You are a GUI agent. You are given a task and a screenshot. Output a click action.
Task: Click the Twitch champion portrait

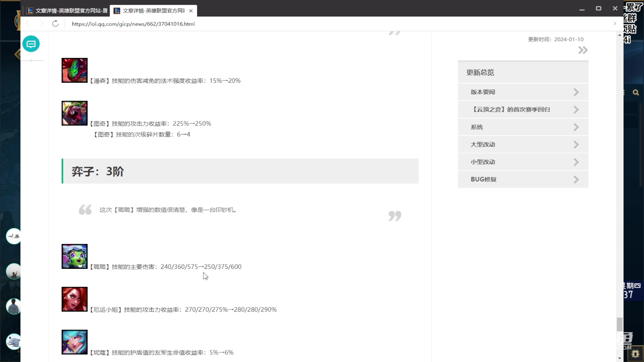(74, 113)
